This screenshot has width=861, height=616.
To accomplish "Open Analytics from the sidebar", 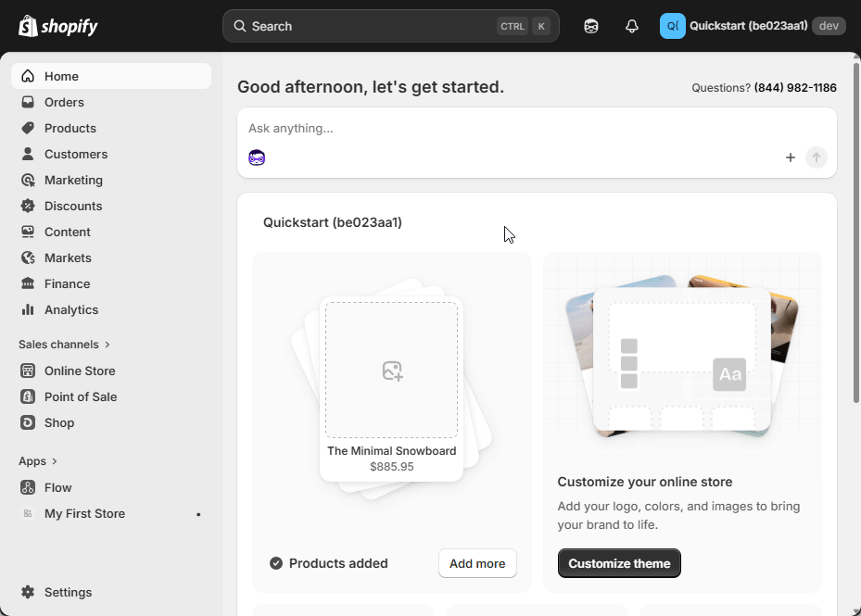I will tap(70, 309).
